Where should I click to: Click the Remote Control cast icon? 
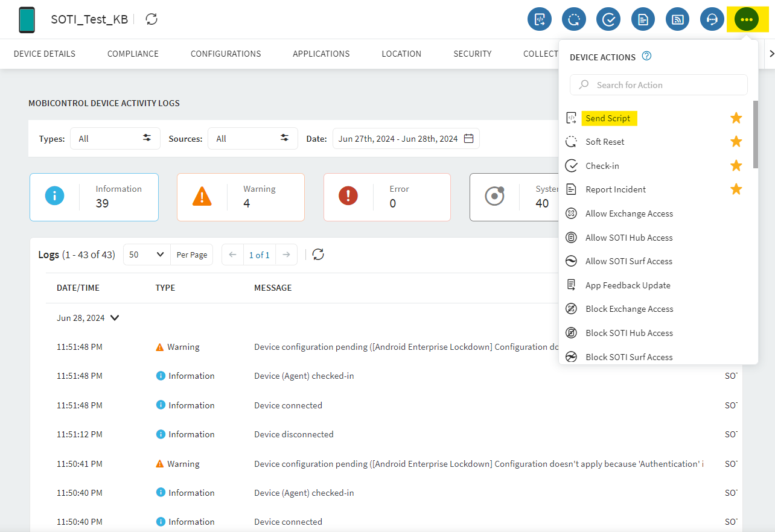pyautogui.click(x=677, y=19)
